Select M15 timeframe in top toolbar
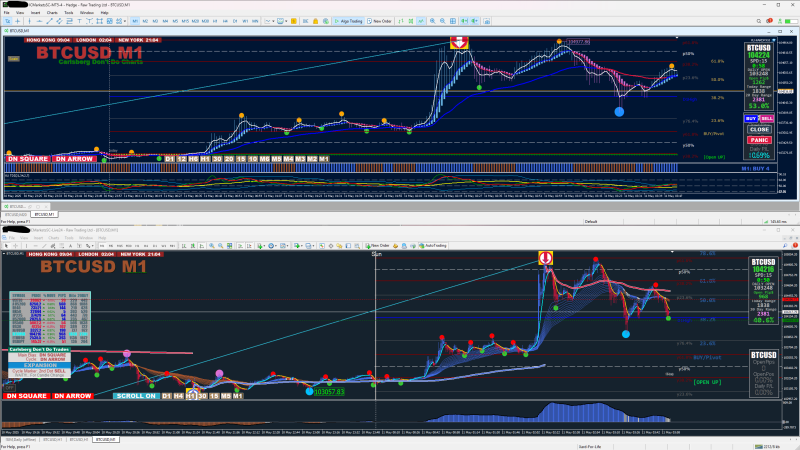 click(x=185, y=21)
